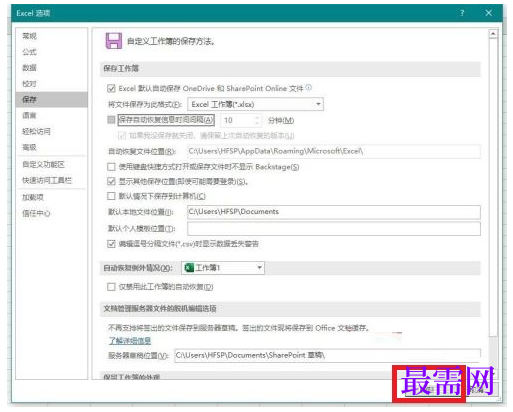513x412 pixels.
Task: Expand the 工作簿1 auto-recover exceptions dropdown
Action: click(223, 268)
